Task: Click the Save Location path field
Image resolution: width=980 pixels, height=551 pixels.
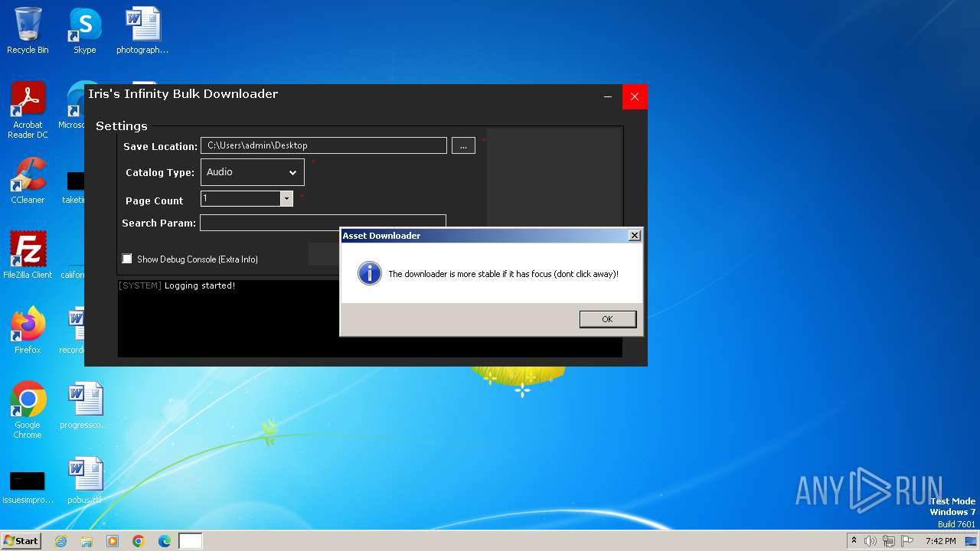Action: click(324, 145)
